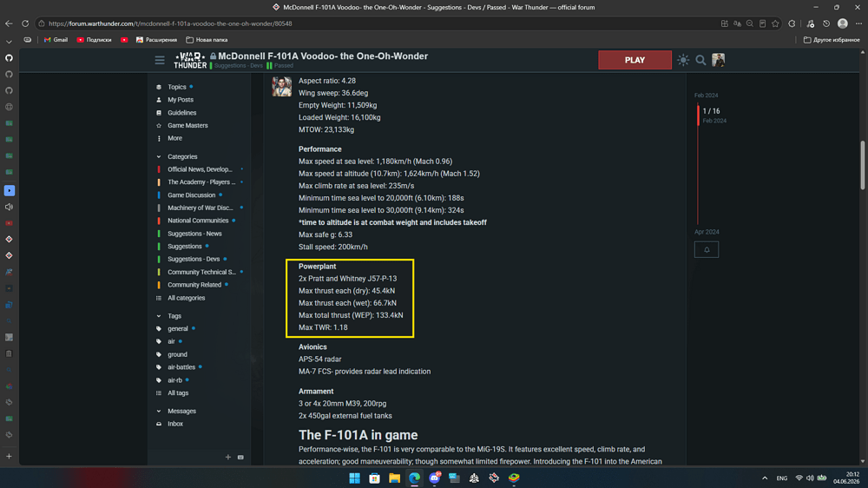The height and width of the screenshot is (488, 868).
Task: Open the Suggestions category in the sidebar
Action: pos(184,246)
